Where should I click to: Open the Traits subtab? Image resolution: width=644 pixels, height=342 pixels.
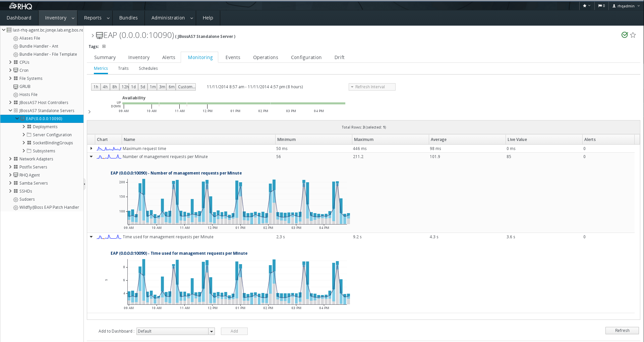point(123,68)
